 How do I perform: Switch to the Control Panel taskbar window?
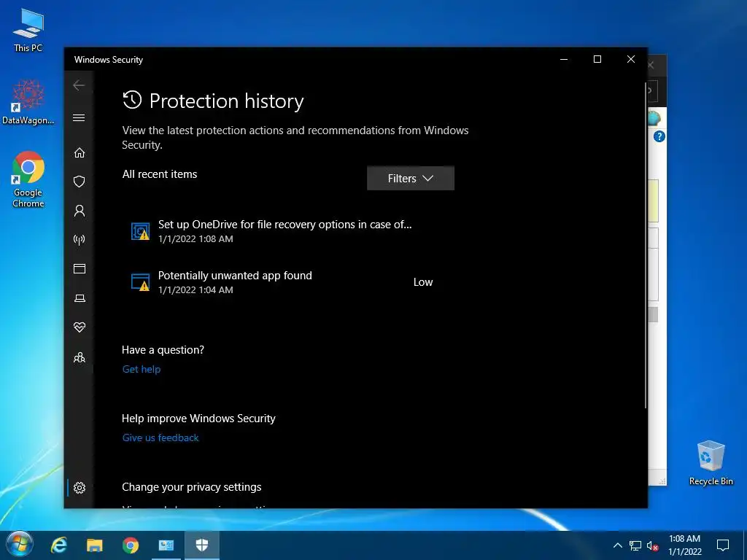166,545
